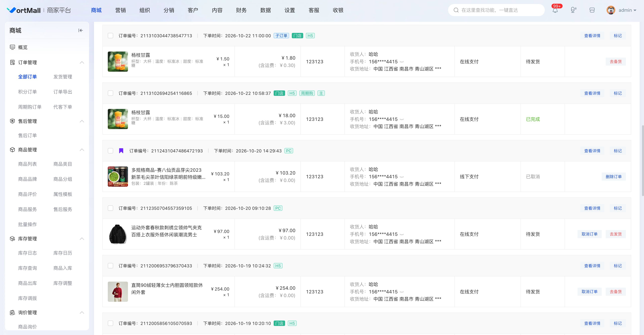Click 删除订单 for the cancelled order
This screenshot has width=644, height=335.
(x=613, y=177)
